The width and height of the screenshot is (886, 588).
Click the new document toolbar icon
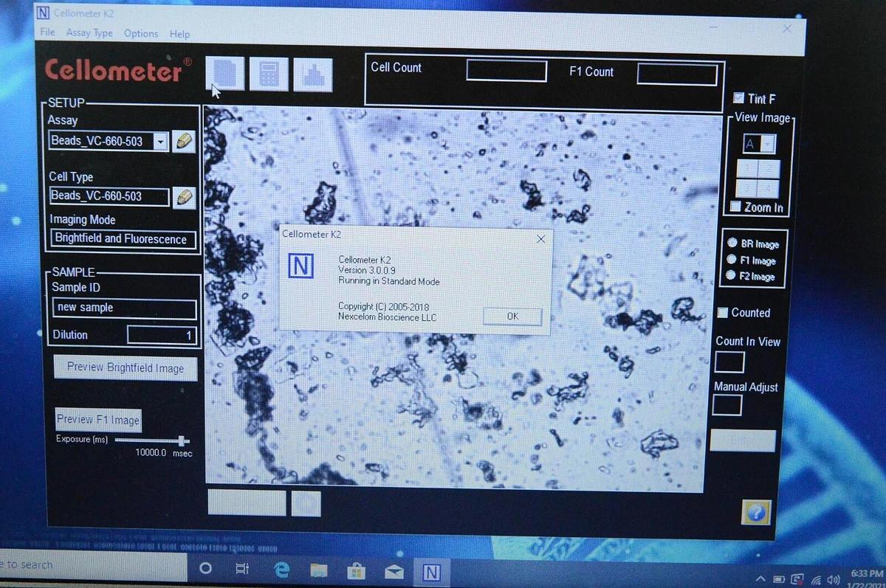pyautogui.click(x=225, y=74)
